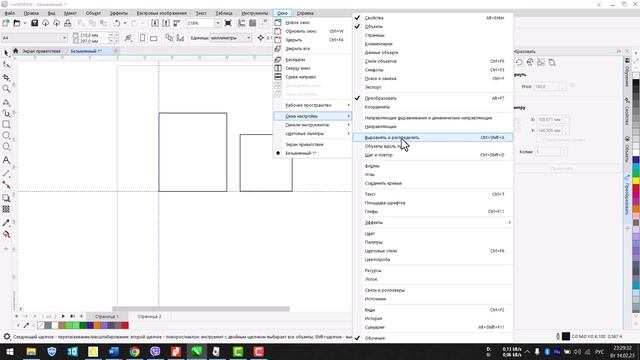Open the Файл menu

pos(9,13)
